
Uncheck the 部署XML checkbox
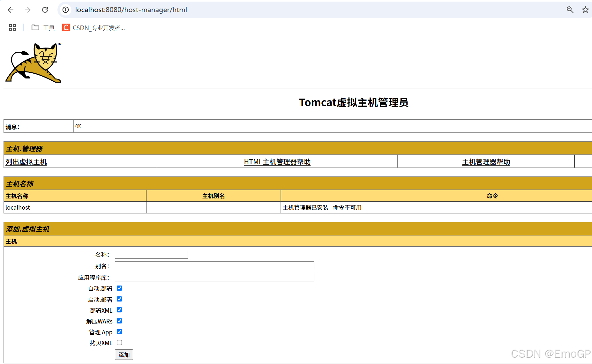point(119,310)
